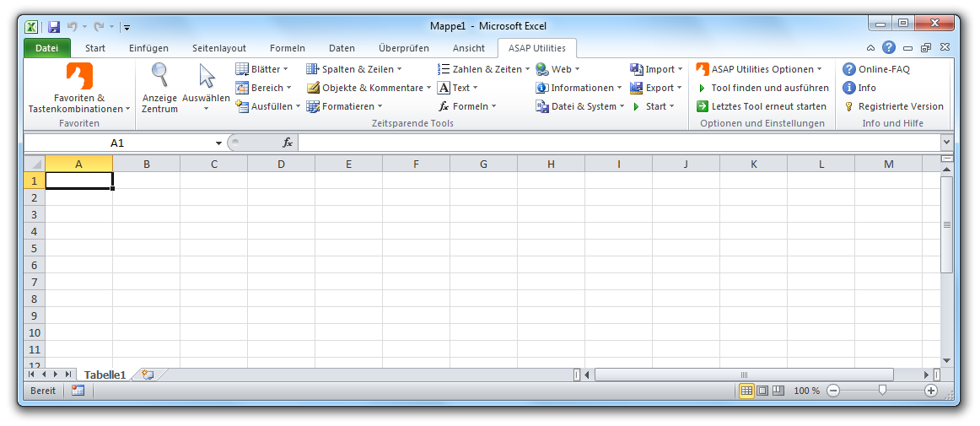The width and height of the screenshot is (980, 426).
Task: Open the Bereich tools menu
Action: (263, 88)
